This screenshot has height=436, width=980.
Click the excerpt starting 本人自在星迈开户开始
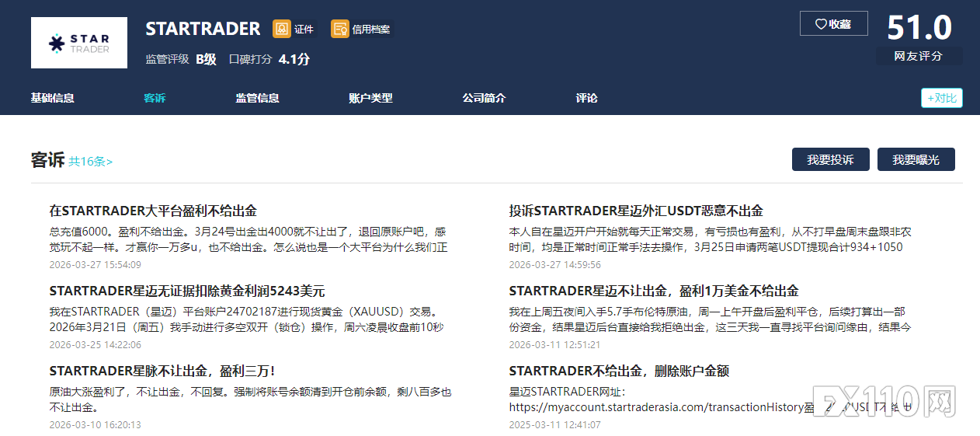[711, 239]
